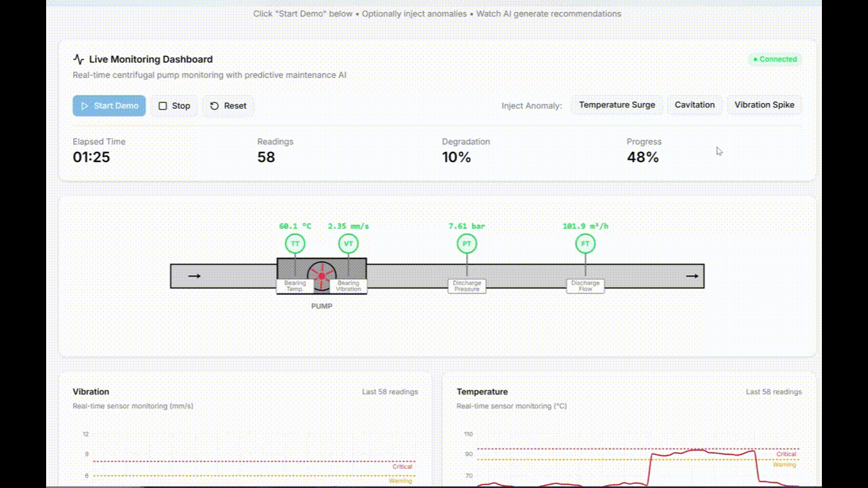Click the circular reset arrow icon
The image size is (868, 488).
[x=215, y=106]
